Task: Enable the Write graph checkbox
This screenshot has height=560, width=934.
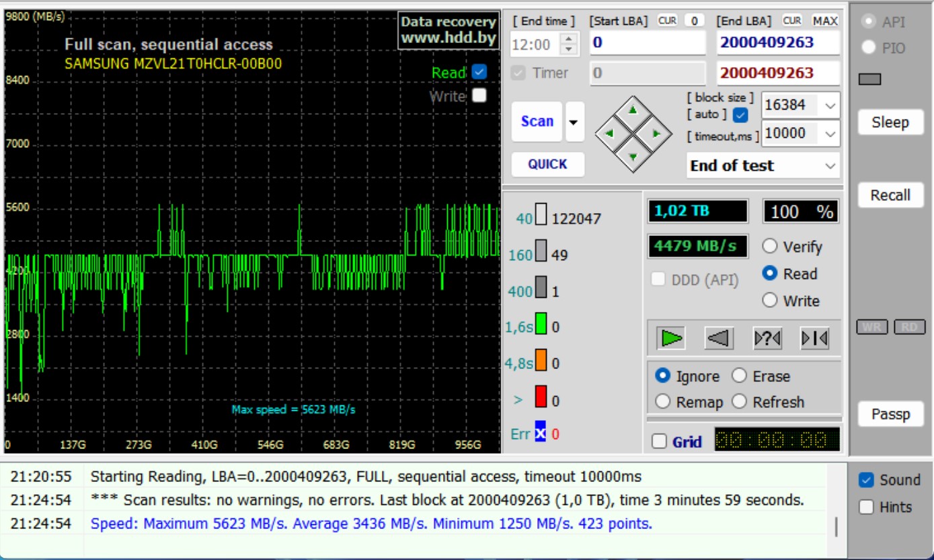Action: coord(479,95)
